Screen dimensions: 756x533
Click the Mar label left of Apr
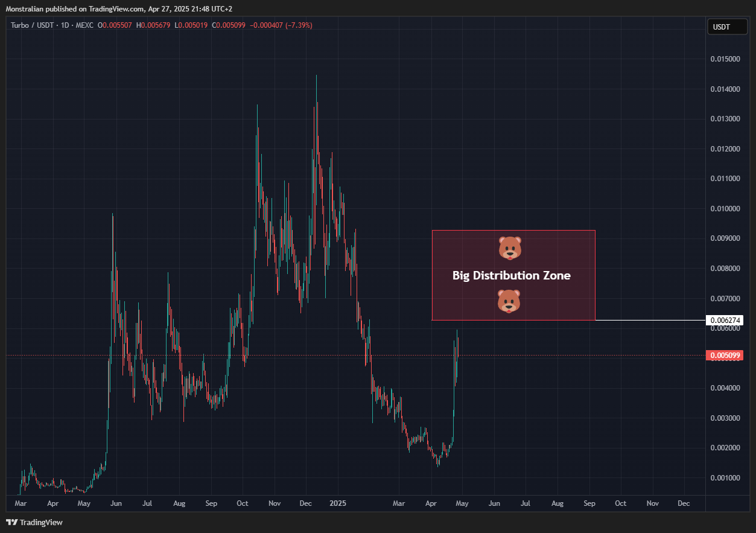click(x=21, y=503)
